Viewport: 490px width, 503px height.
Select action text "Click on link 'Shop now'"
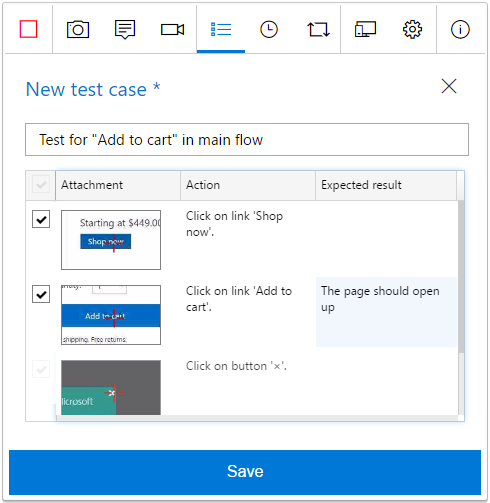tap(234, 224)
